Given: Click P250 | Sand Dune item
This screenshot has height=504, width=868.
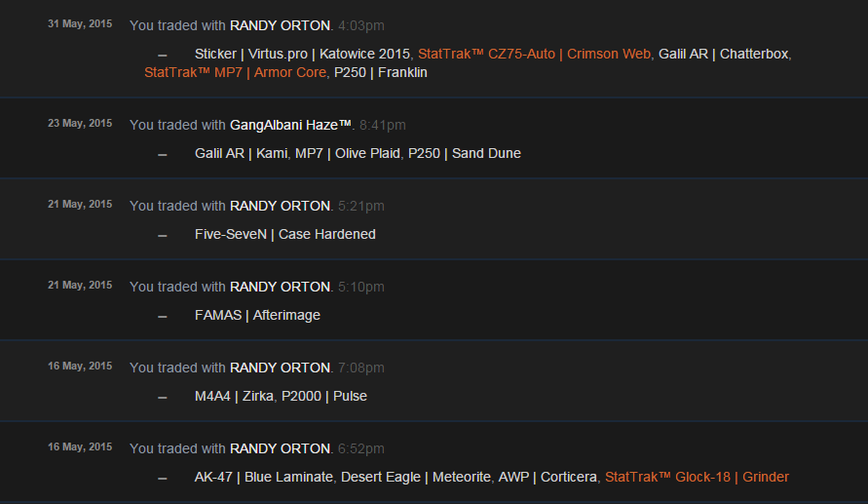Looking at the screenshot, I should point(465,153).
